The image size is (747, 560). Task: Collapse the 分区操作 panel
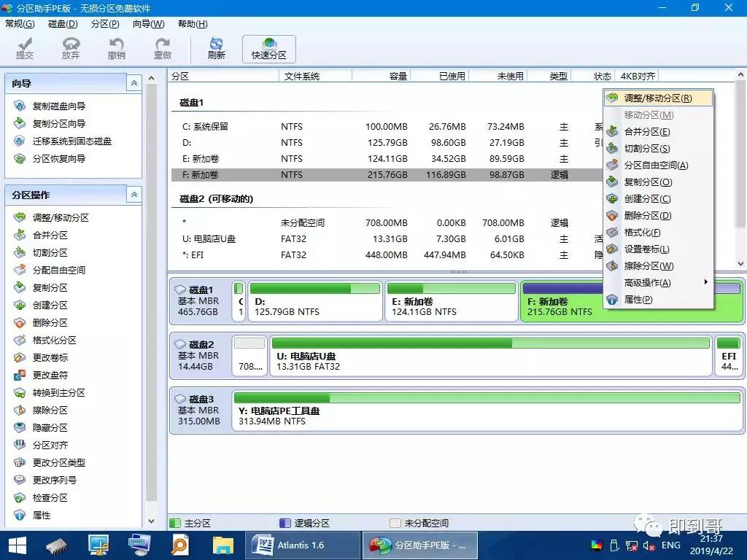click(x=133, y=195)
